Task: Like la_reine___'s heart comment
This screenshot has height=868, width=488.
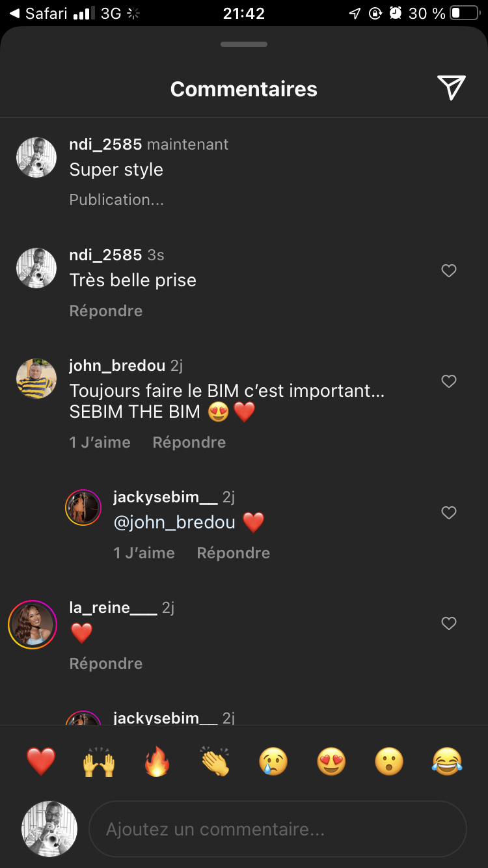Action: pos(449,623)
